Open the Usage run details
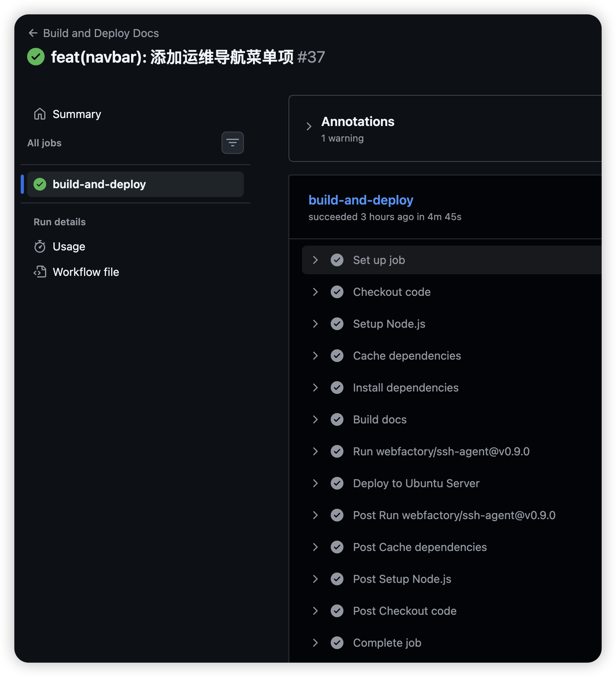 [69, 247]
